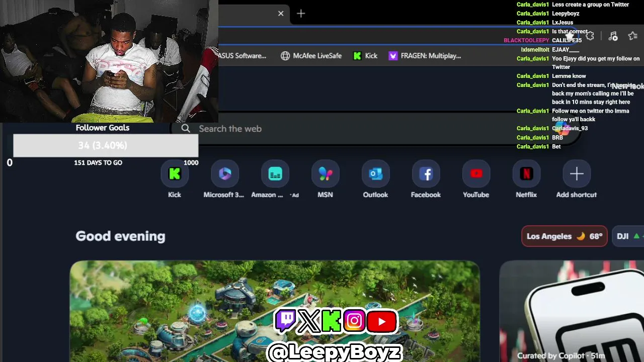Open the Kick bookmark in favorites bar
This screenshot has width=644, height=362.
365,56
